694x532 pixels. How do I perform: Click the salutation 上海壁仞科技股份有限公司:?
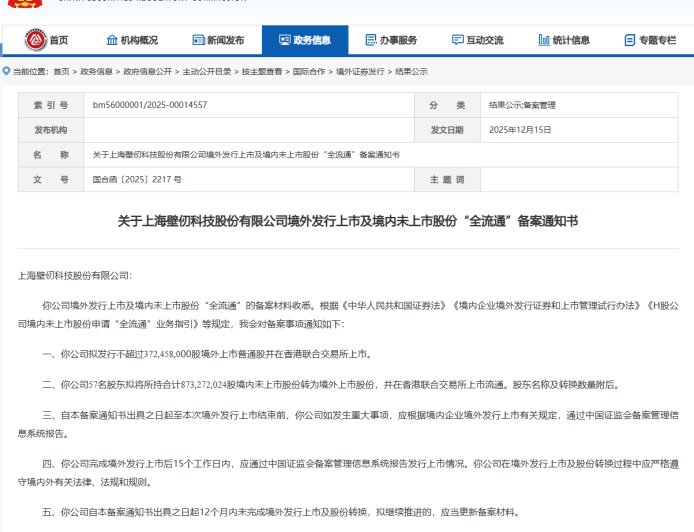click(x=75, y=275)
